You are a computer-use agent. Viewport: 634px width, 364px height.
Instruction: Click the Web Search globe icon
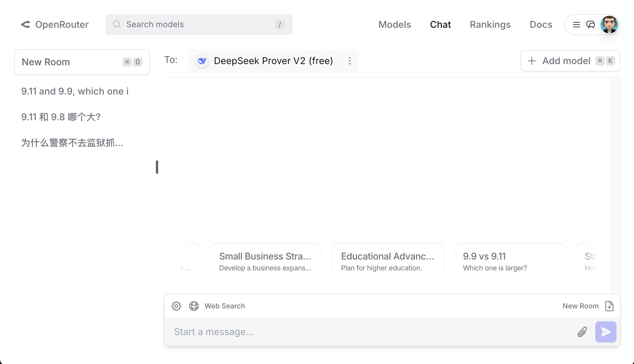[x=194, y=306]
